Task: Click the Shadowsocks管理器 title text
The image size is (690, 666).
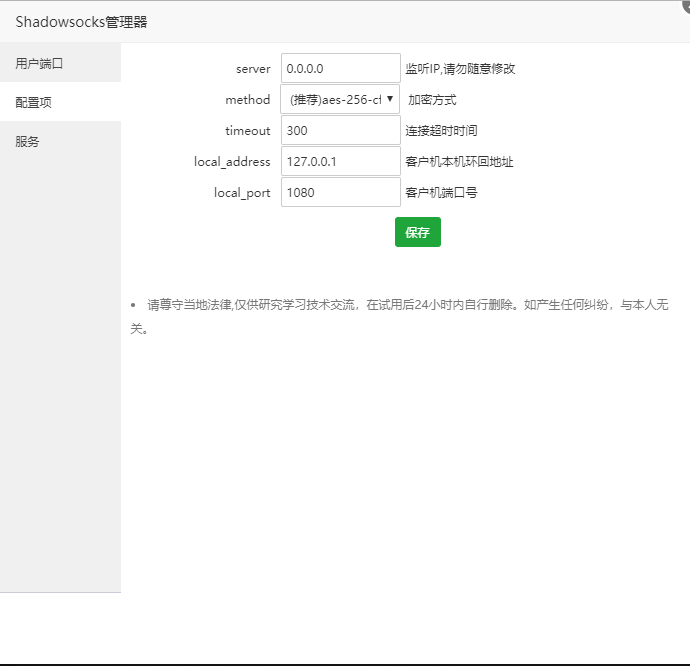Action: (81, 22)
